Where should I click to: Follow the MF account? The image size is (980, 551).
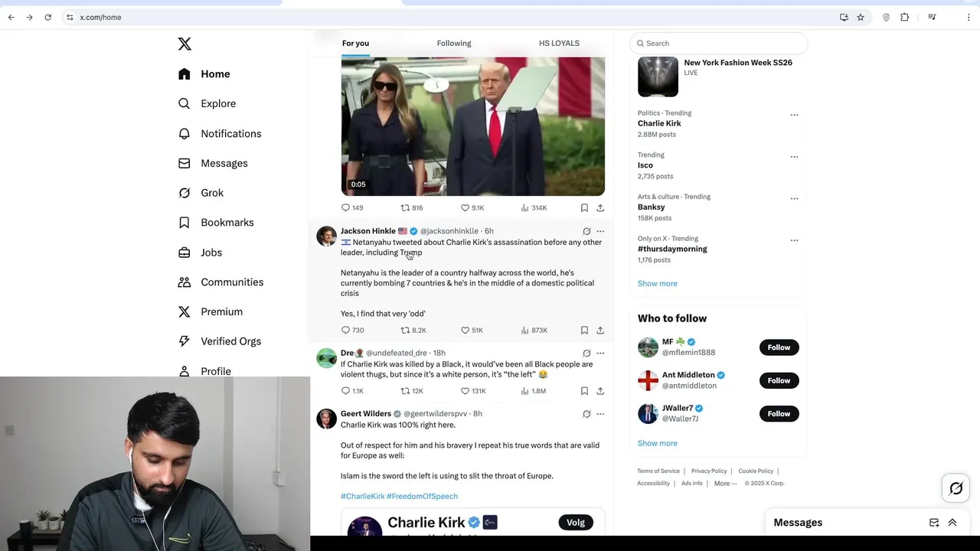tap(779, 347)
